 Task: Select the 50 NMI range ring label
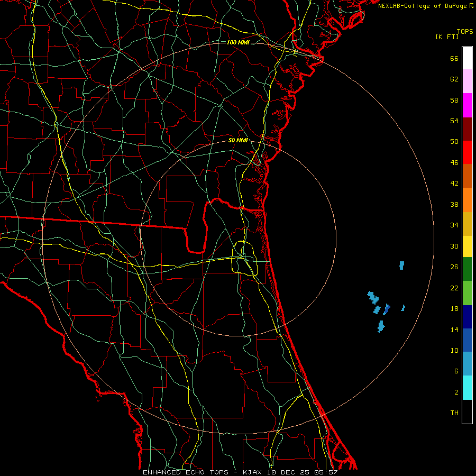tap(238, 140)
